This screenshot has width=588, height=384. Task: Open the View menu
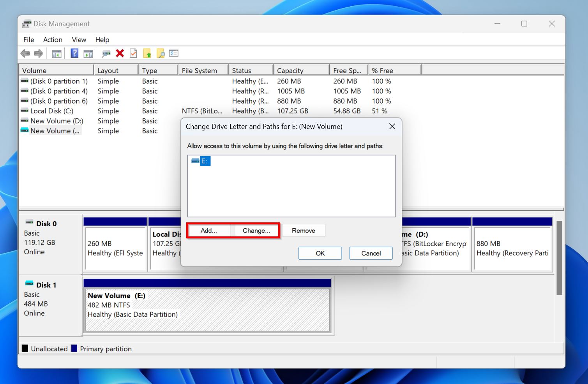(79, 39)
